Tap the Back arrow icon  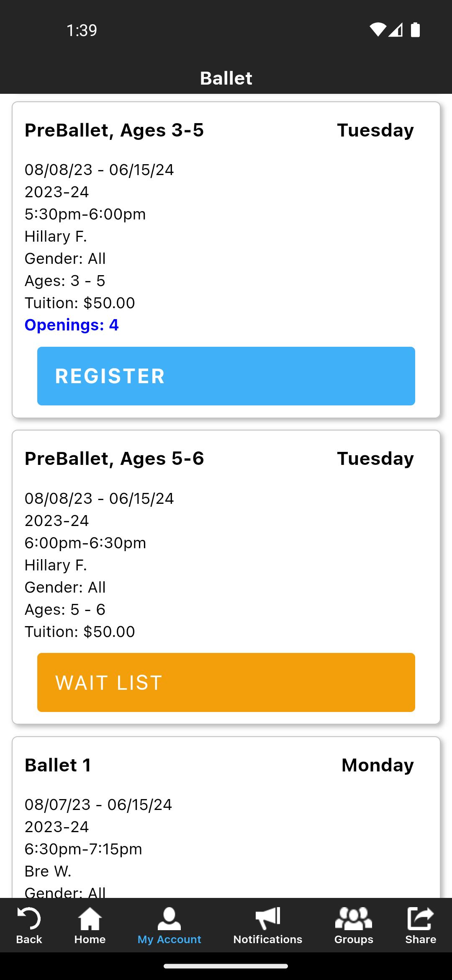[29, 919]
